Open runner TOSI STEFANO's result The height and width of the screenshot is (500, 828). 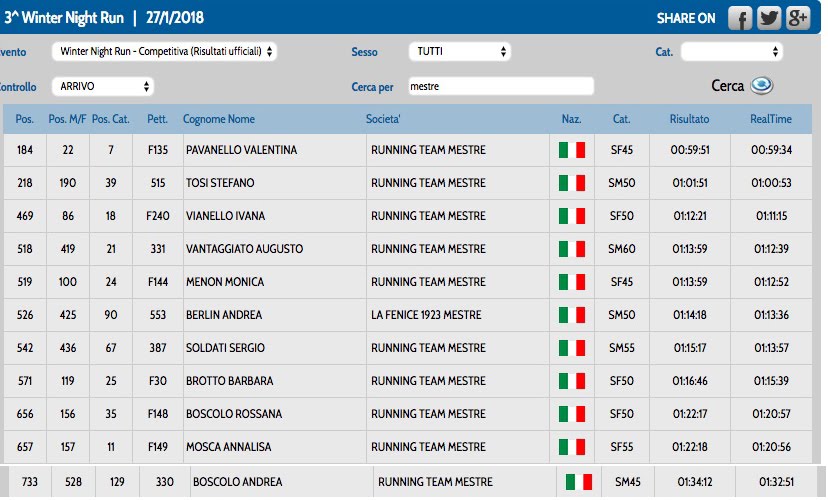click(x=220, y=183)
